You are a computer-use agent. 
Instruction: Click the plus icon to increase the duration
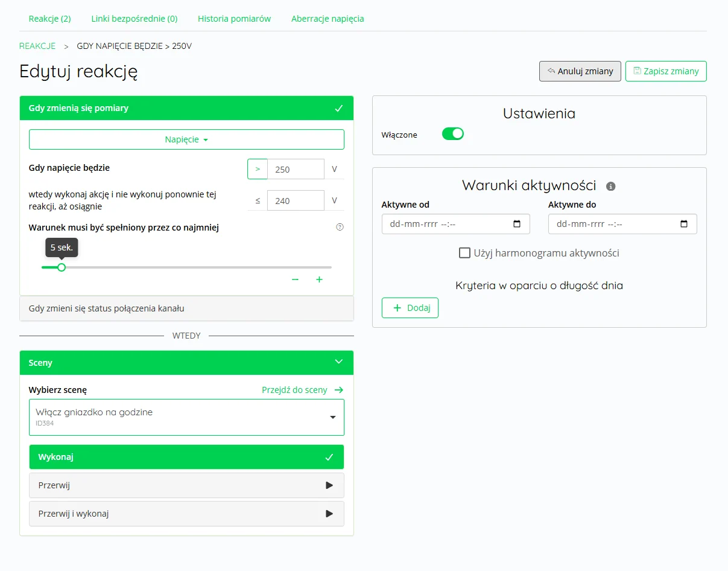pyautogui.click(x=320, y=279)
